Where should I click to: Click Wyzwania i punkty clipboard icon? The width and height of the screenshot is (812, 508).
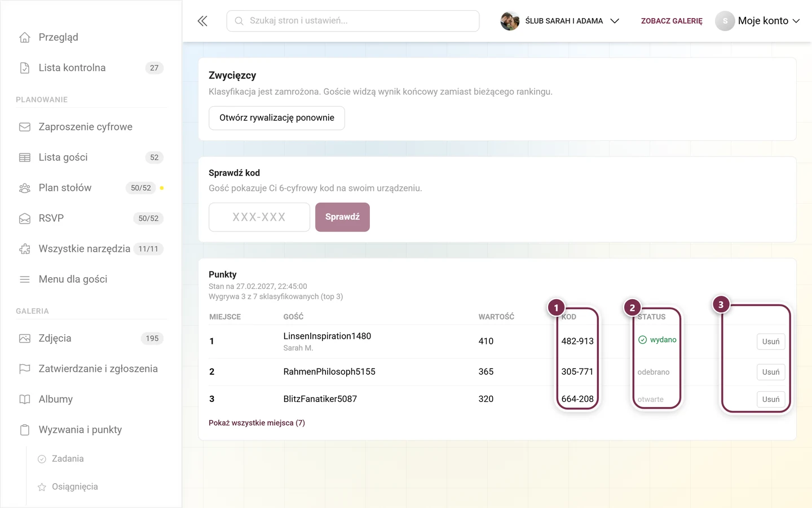25,430
